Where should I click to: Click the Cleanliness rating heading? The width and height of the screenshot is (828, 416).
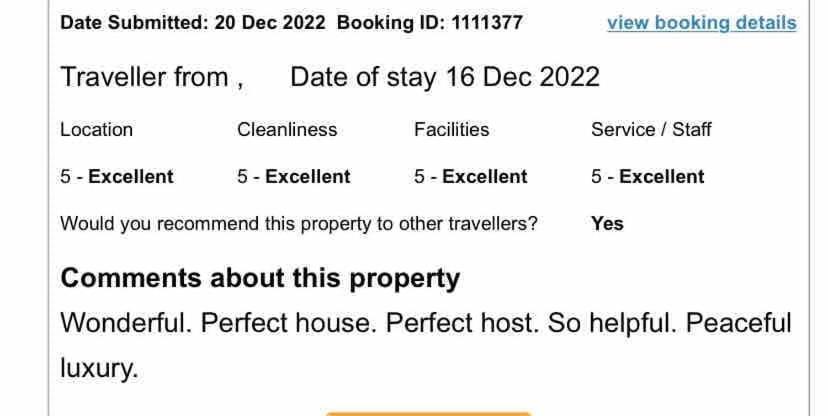click(x=287, y=129)
